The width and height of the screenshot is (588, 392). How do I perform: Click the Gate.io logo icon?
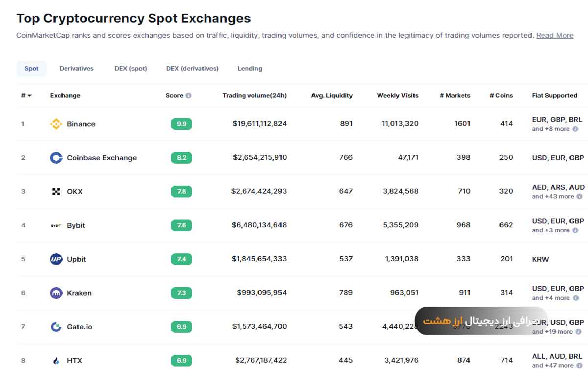[x=56, y=327]
